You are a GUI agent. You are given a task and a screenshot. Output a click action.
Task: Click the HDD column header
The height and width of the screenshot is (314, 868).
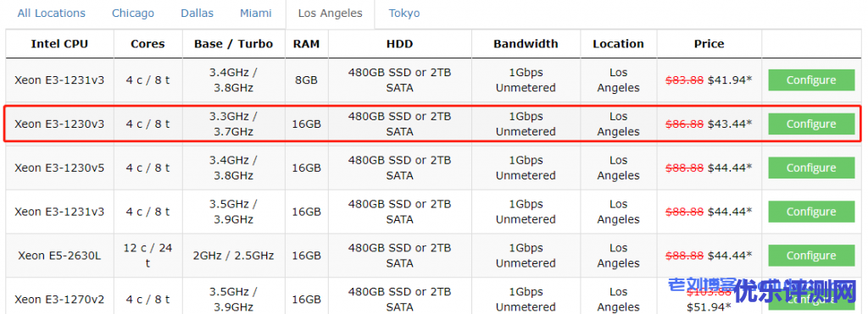coord(400,44)
